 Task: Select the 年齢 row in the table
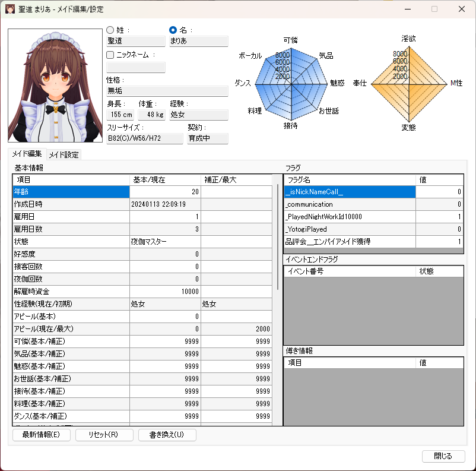tap(71, 192)
